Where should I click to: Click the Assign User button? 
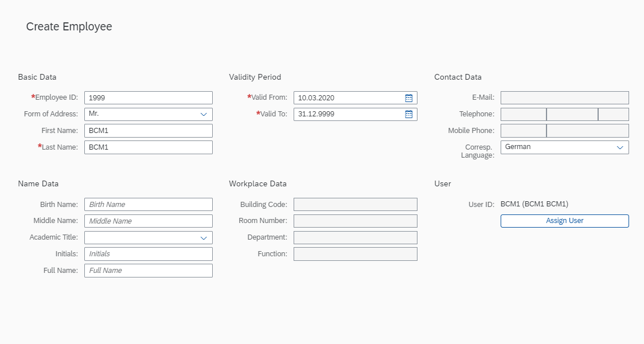(x=564, y=221)
